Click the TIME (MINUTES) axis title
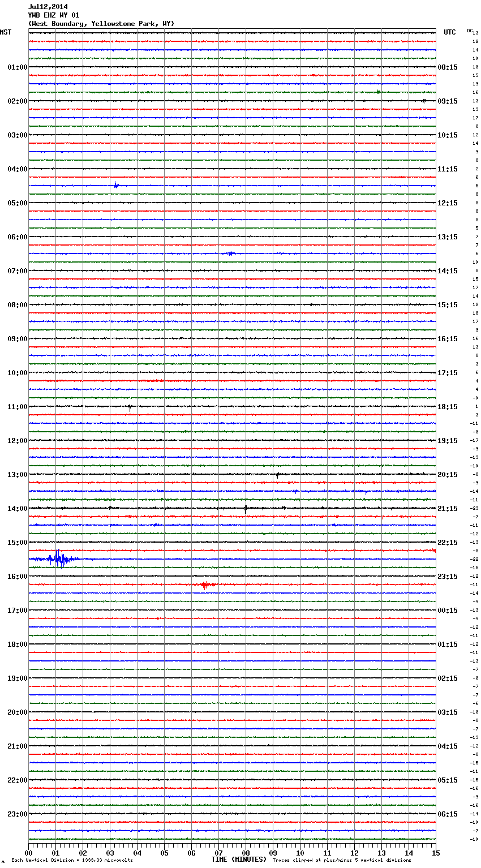 [239, 860]
